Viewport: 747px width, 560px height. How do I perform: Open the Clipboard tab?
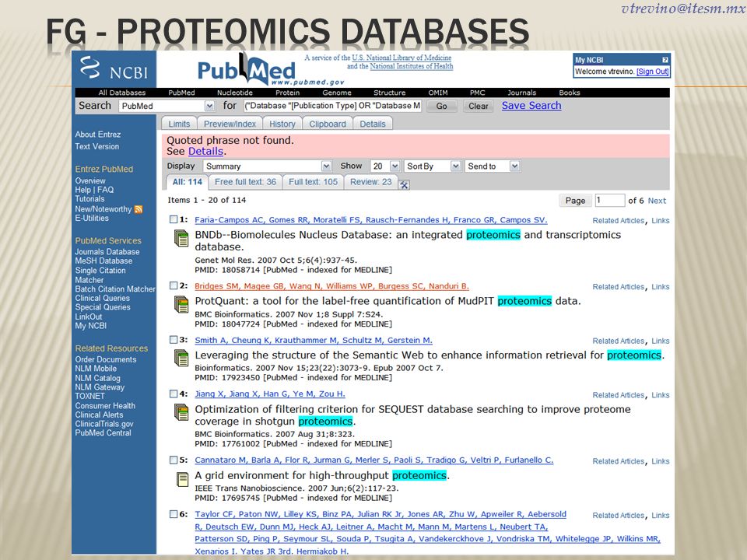pos(328,124)
